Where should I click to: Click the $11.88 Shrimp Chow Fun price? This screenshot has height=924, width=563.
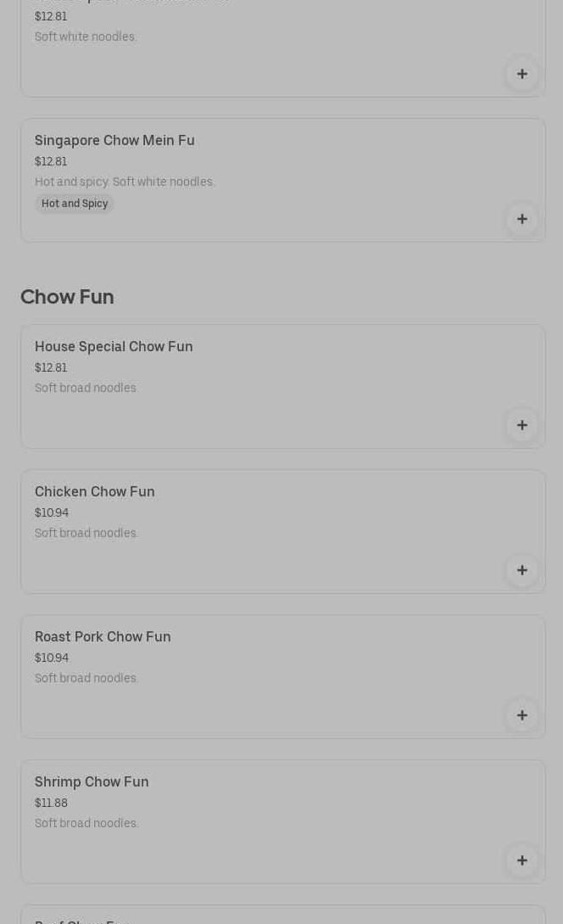tap(51, 804)
